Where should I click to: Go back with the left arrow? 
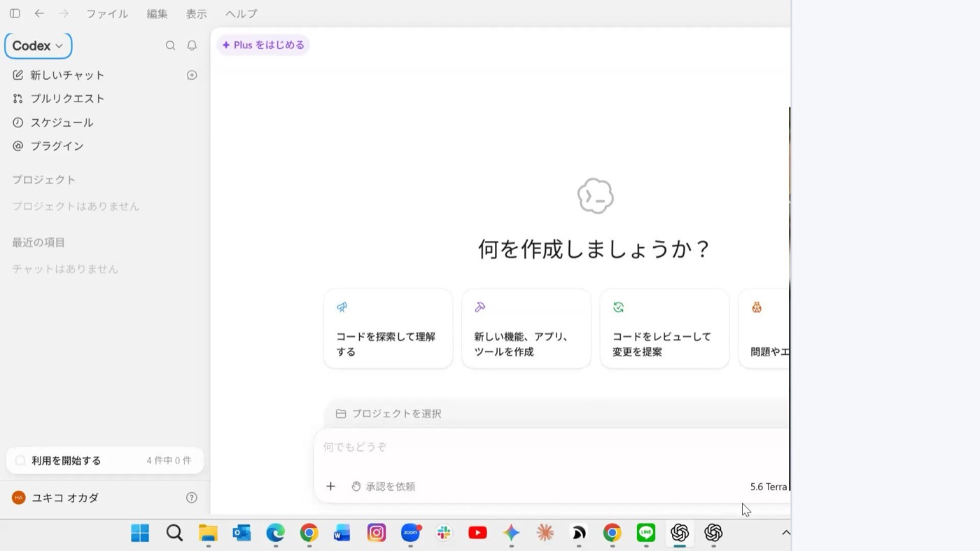pos(39,13)
